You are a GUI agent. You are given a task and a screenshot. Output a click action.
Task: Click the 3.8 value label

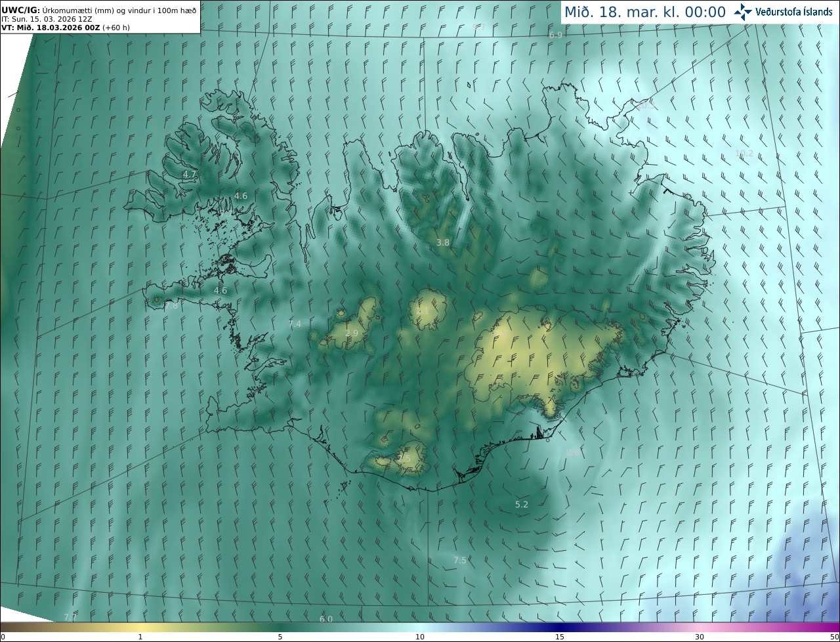pyautogui.click(x=443, y=242)
